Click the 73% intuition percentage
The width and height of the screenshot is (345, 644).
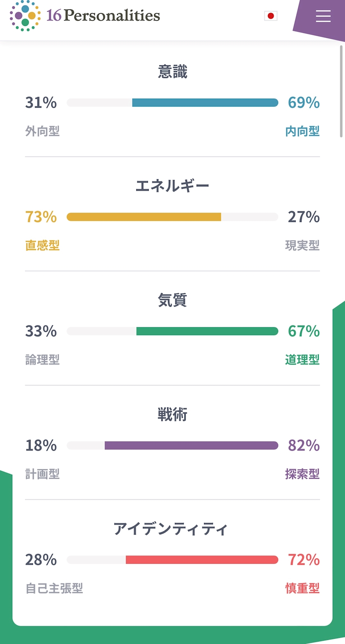(x=41, y=217)
